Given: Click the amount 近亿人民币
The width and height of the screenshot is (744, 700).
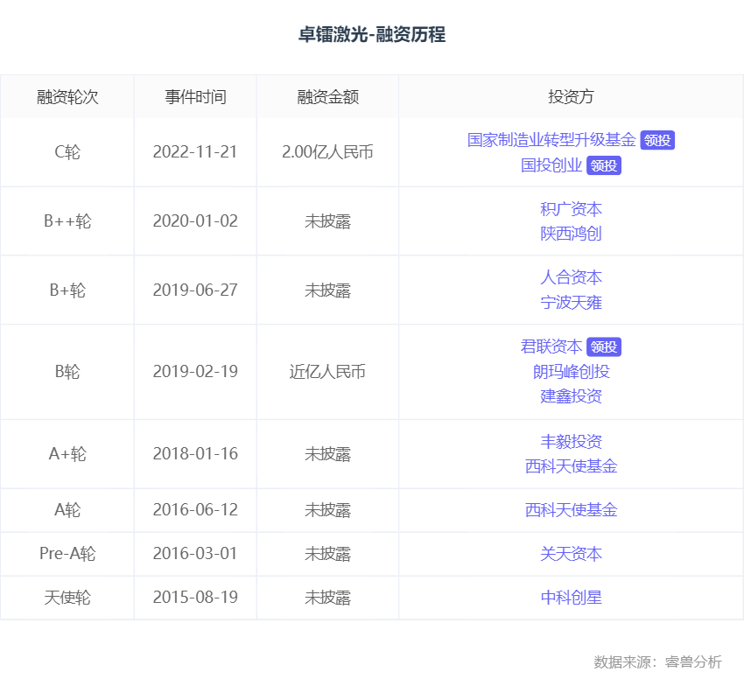Looking at the screenshot, I should pos(327,371).
